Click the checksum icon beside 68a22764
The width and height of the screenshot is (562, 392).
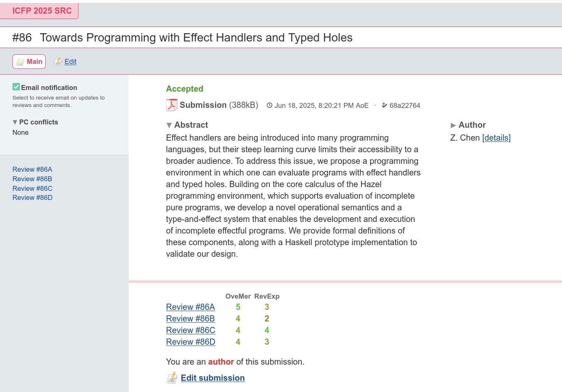point(384,105)
